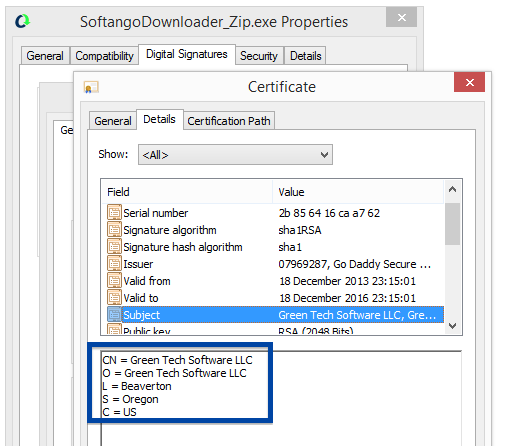
Task: Click the Value column header
Action: click(358, 192)
